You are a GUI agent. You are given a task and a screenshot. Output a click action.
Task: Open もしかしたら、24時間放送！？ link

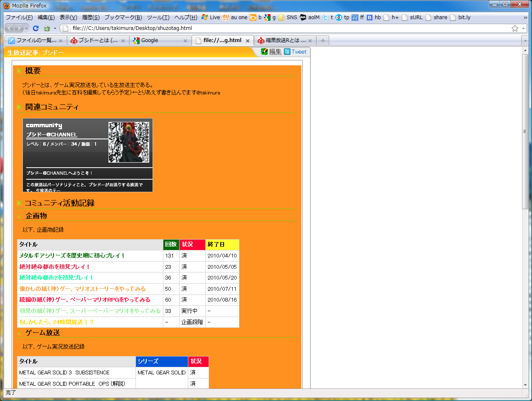(56, 322)
